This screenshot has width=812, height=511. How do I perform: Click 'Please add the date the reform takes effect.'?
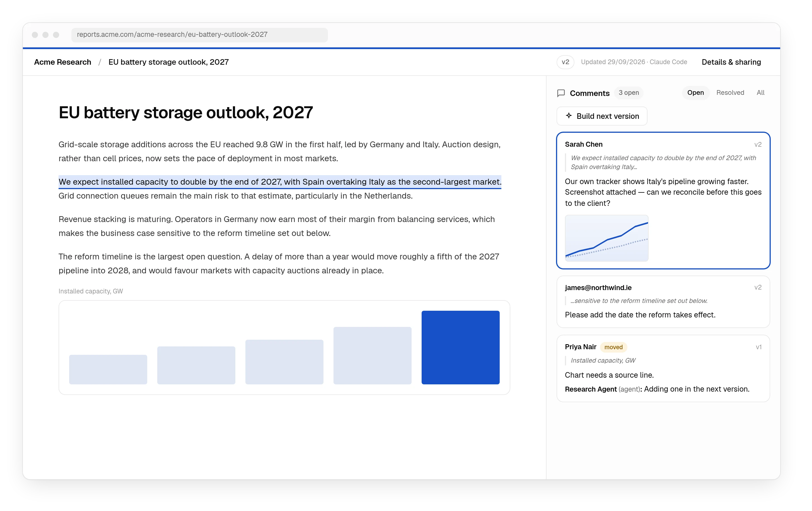point(640,315)
